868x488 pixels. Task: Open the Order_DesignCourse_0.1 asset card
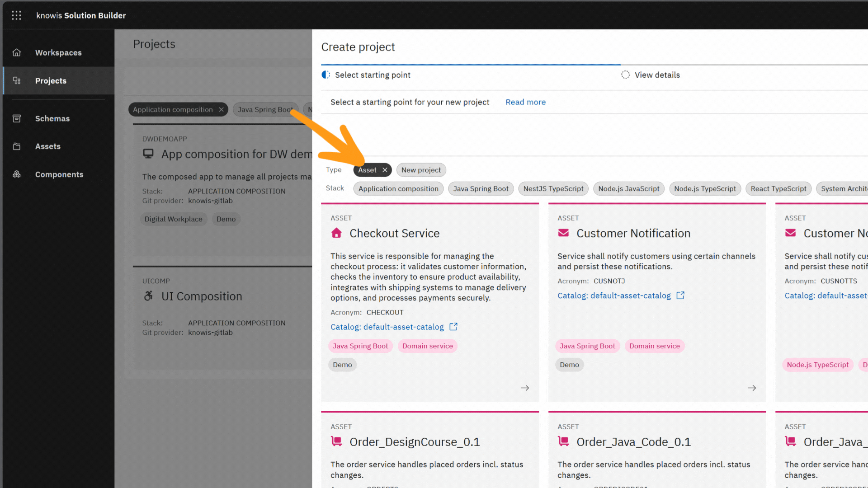[414, 442]
